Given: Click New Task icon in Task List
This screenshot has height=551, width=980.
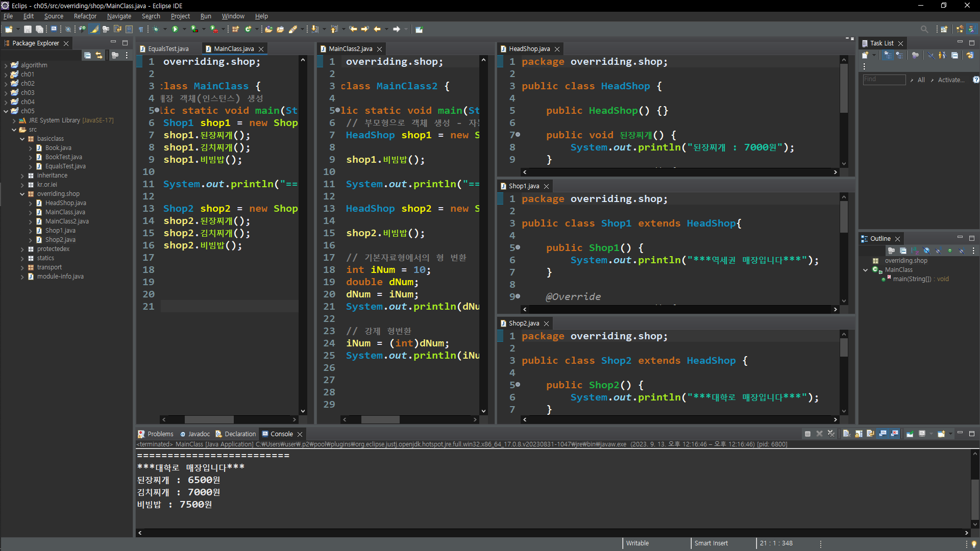Looking at the screenshot, I should (x=865, y=55).
